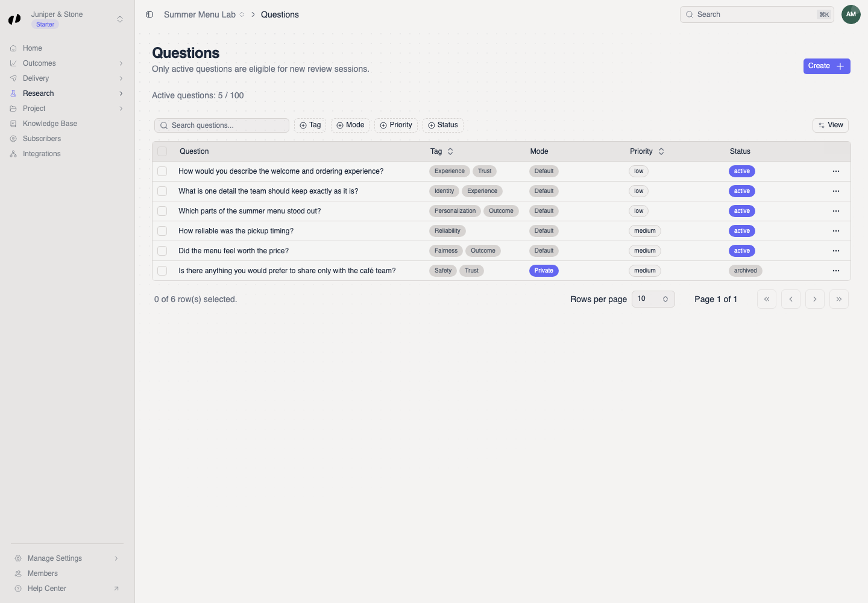
Task: Click the Reliability tag
Action: [447, 231]
